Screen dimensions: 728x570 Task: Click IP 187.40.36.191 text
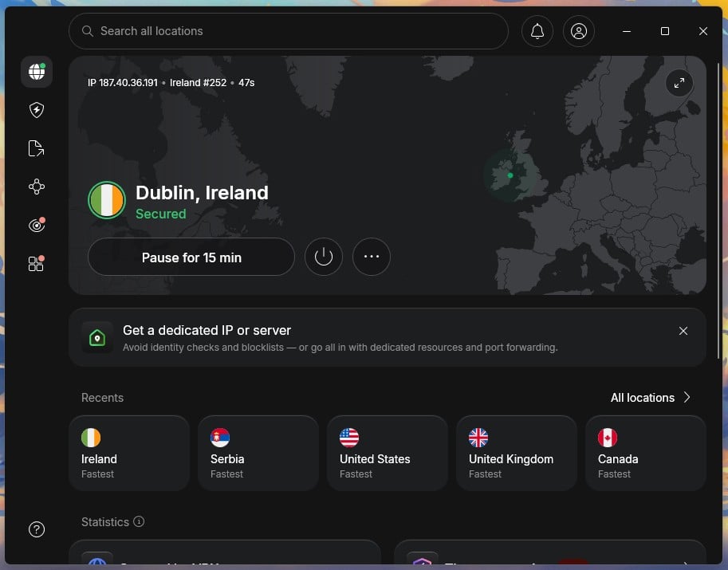(123, 83)
